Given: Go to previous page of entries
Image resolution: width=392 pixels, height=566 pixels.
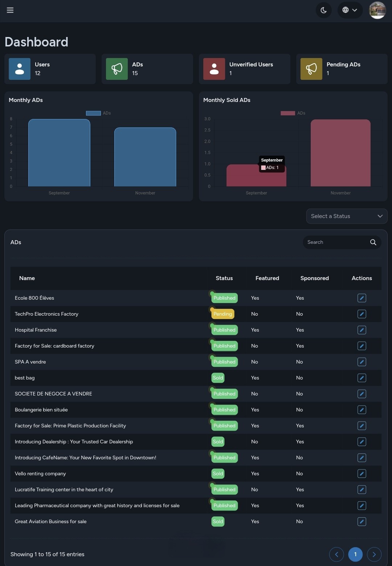Looking at the screenshot, I should pyautogui.click(x=336, y=554).
